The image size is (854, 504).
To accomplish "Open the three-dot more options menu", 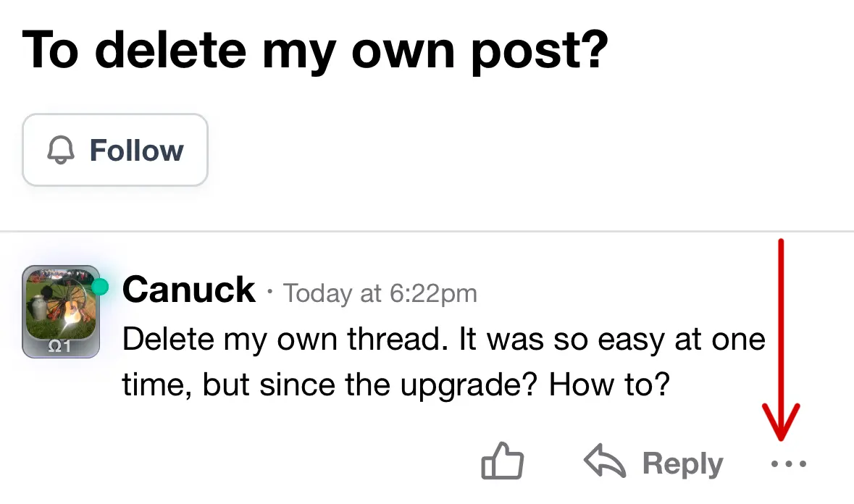I will pyautogui.click(x=789, y=463).
